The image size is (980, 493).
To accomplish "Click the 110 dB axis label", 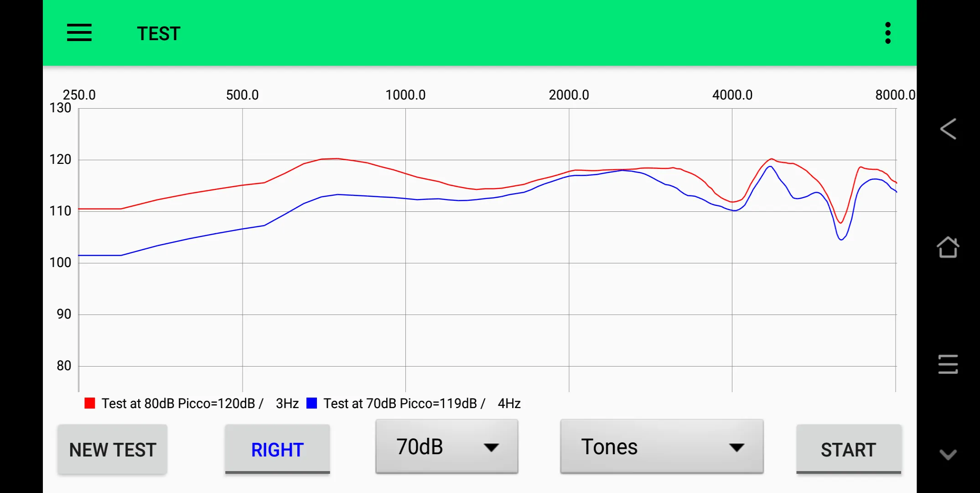I will (x=60, y=211).
